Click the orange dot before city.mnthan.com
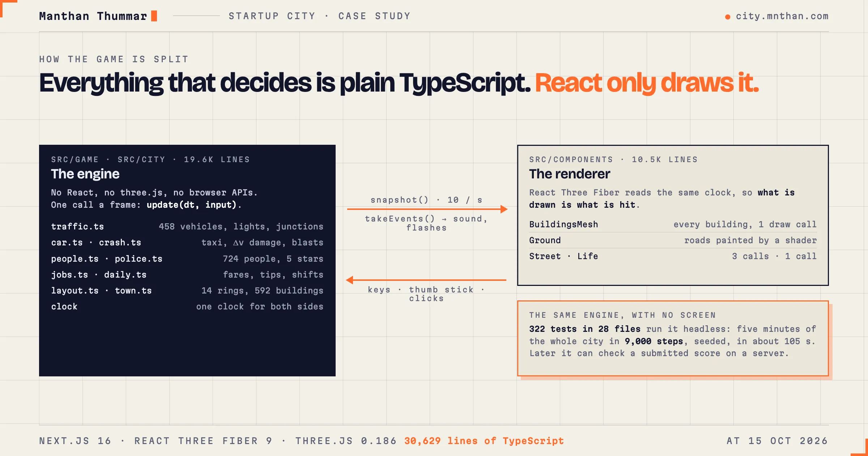 (728, 17)
